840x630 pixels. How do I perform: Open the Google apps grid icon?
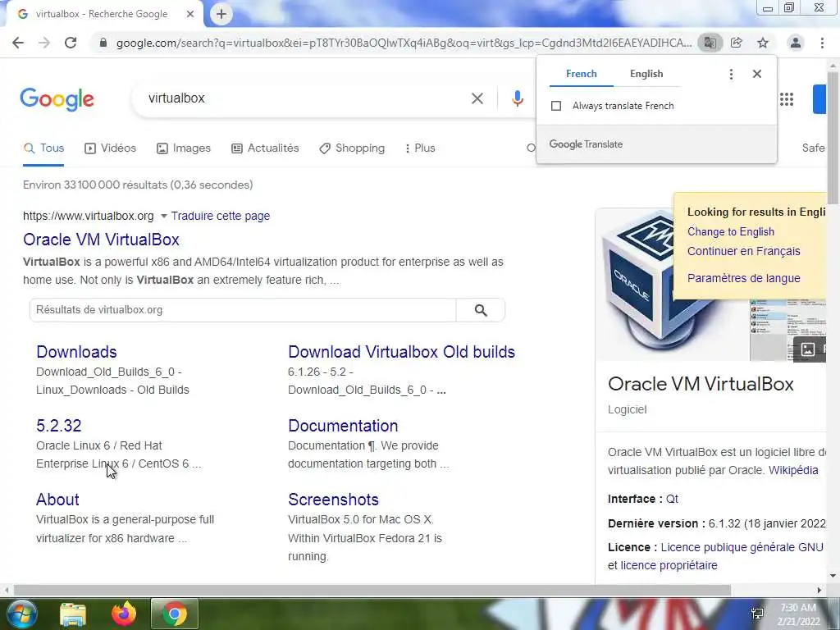(x=787, y=99)
